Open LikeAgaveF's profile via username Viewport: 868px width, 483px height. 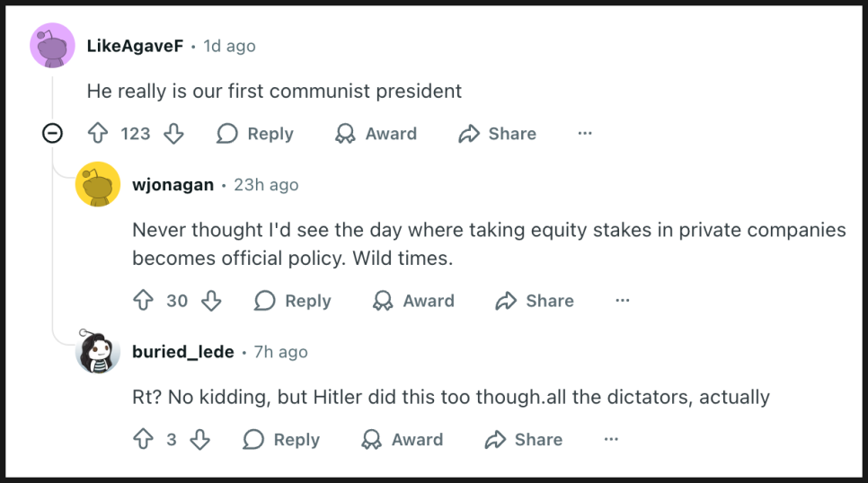coord(135,46)
